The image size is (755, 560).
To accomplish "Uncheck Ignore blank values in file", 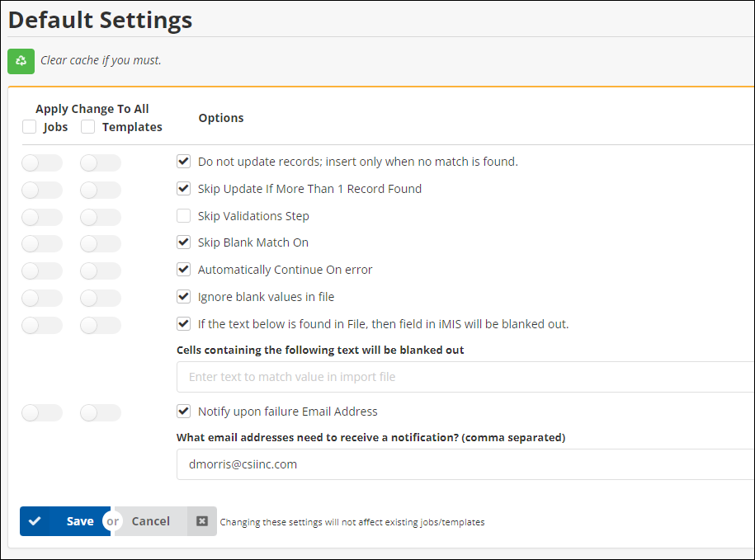I will 184,297.
